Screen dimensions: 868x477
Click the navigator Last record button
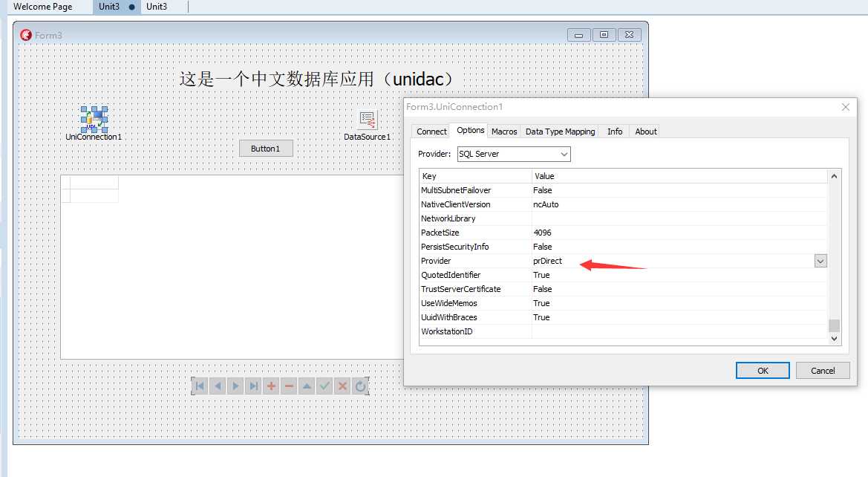pyautogui.click(x=253, y=386)
